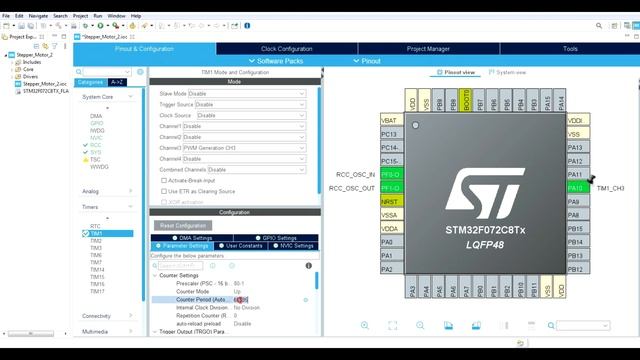Open the Combined Channels dropdown
Viewport: 640px width, 360px height.
click(256, 169)
